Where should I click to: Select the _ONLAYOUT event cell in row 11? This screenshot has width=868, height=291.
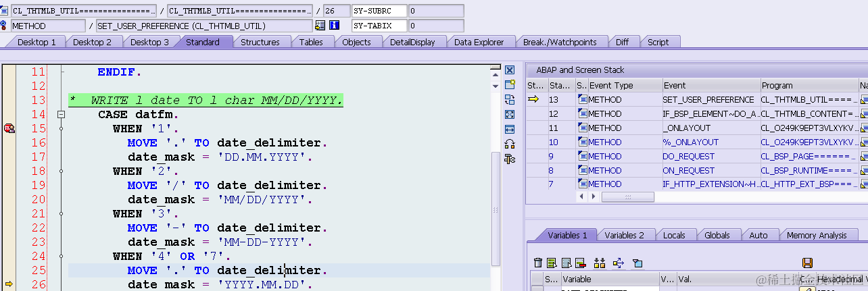click(710, 128)
